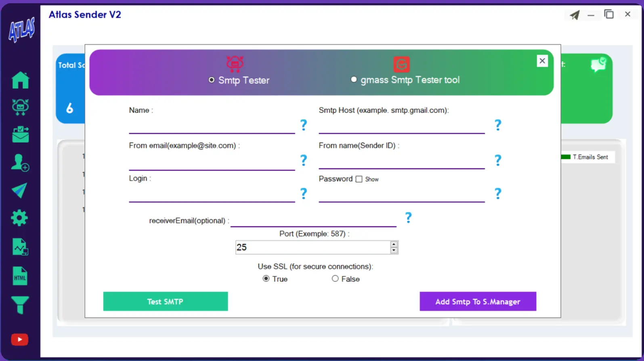Open the add user icon in sidebar

pyautogui.click(x=20, y=163)
